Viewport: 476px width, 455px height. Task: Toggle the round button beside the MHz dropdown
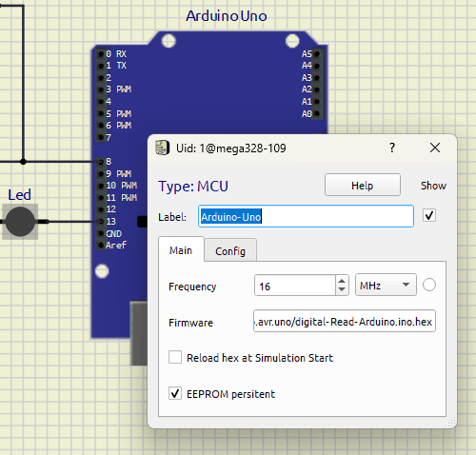click(x=429, y=285)
